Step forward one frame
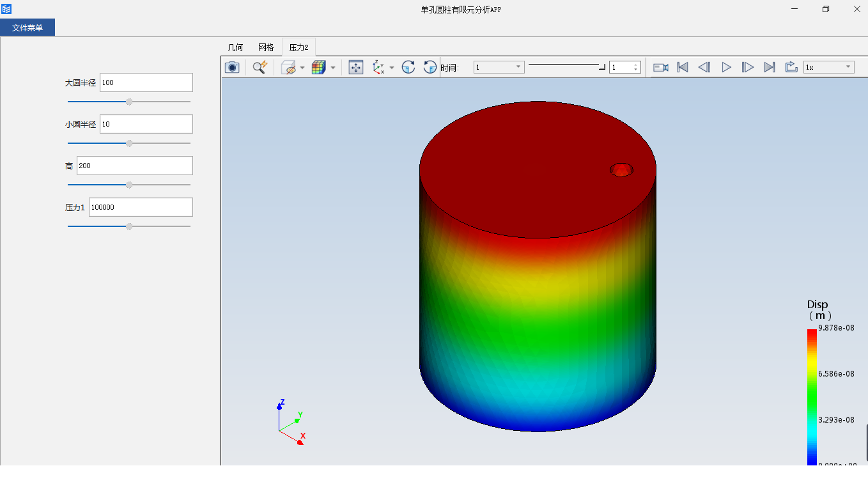 point(748,67)
